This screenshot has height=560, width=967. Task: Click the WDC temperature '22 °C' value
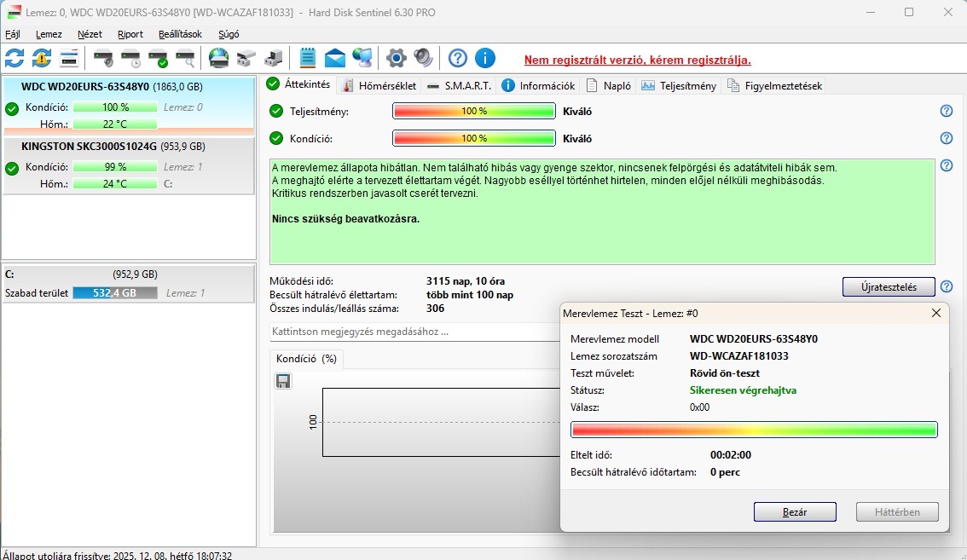pyautogui.click(x=115, y=124)
